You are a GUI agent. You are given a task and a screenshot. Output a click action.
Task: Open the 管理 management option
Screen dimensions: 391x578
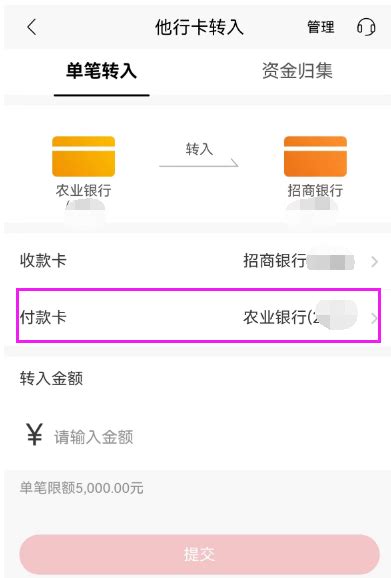pyautogui.click(x=321, y=27)
